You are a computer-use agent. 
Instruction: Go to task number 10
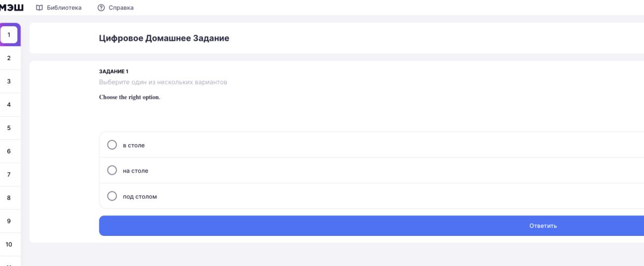tap(9, 245)
